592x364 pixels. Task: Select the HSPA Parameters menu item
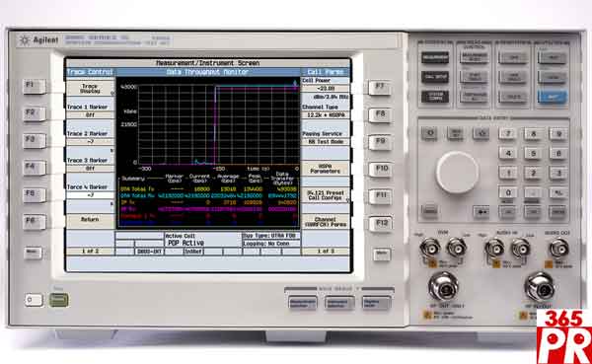pyautogui.click(x=326, y=169)
